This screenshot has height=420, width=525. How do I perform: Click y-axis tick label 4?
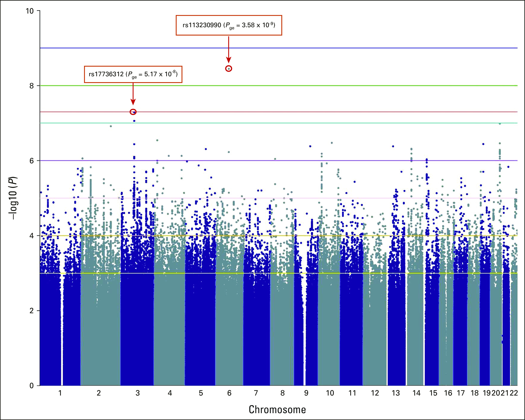32,236
